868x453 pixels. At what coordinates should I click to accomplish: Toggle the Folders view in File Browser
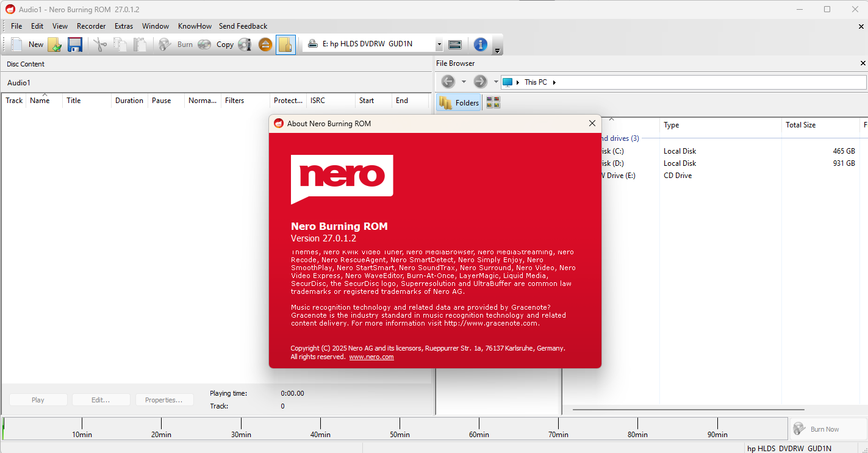pos(460,102)
